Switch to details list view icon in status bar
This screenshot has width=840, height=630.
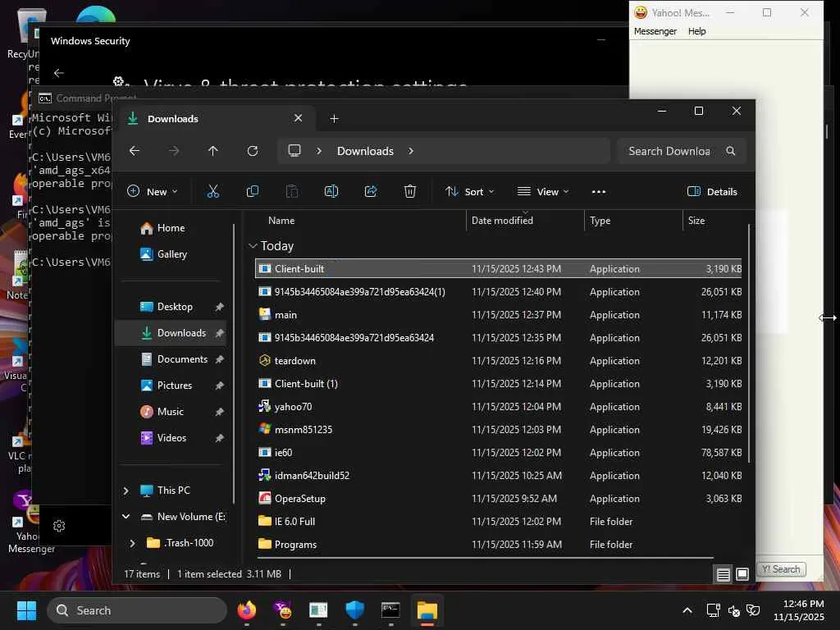(x=723, y=574)
